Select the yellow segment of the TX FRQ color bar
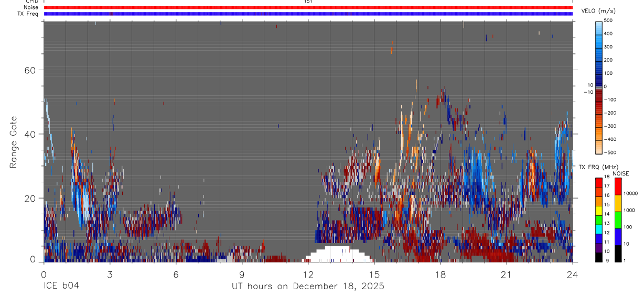This screenshot has height=297, width=644. (x=599, y=210)
